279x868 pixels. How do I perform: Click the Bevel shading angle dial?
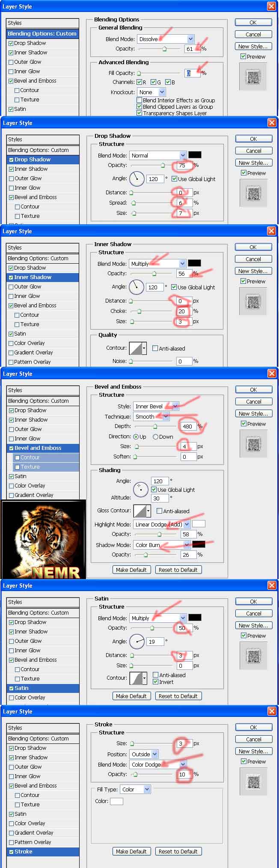(x=141, y=489)
